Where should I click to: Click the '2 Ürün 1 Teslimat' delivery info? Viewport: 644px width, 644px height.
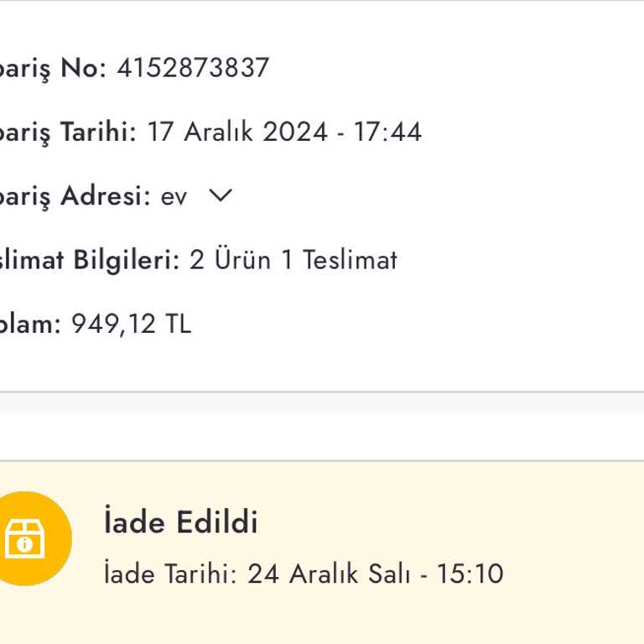(x=293, y=260)
